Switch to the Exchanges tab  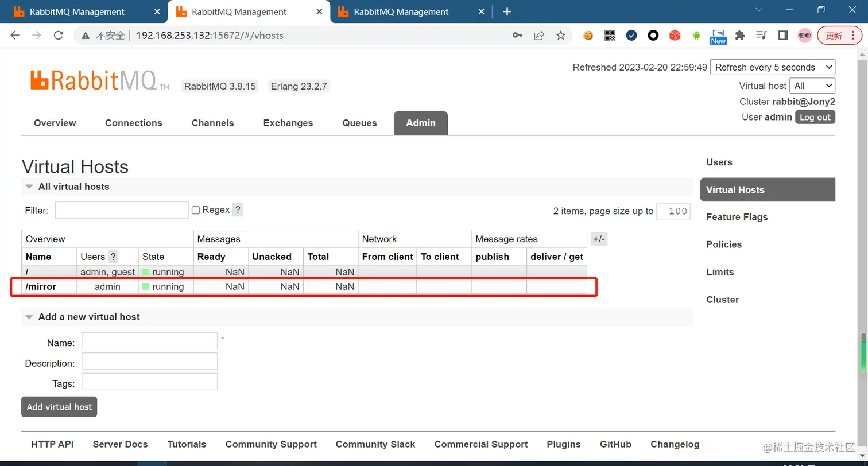288,123
